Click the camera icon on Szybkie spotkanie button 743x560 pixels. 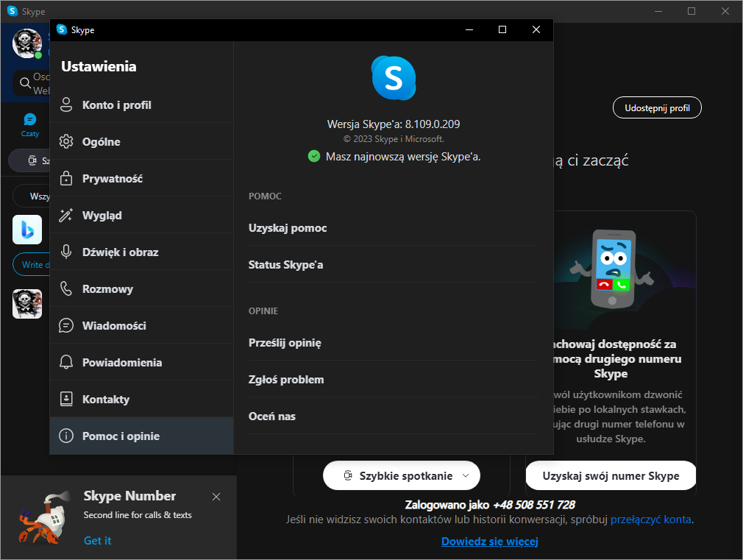click(348, 475)
